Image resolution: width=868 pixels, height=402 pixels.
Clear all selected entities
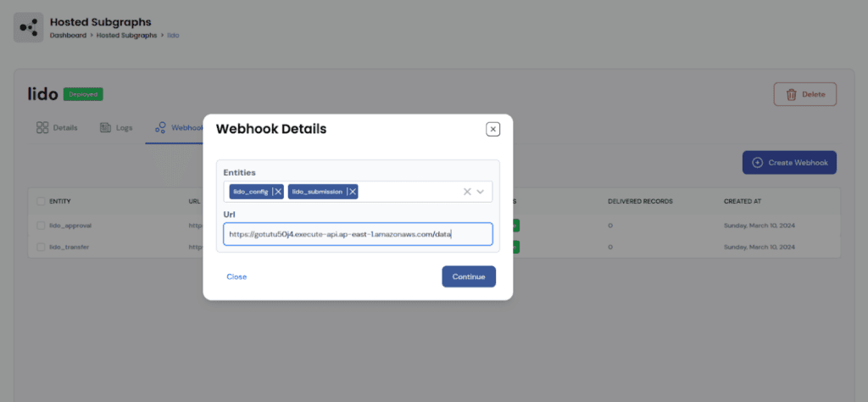[x=467, y=192]
